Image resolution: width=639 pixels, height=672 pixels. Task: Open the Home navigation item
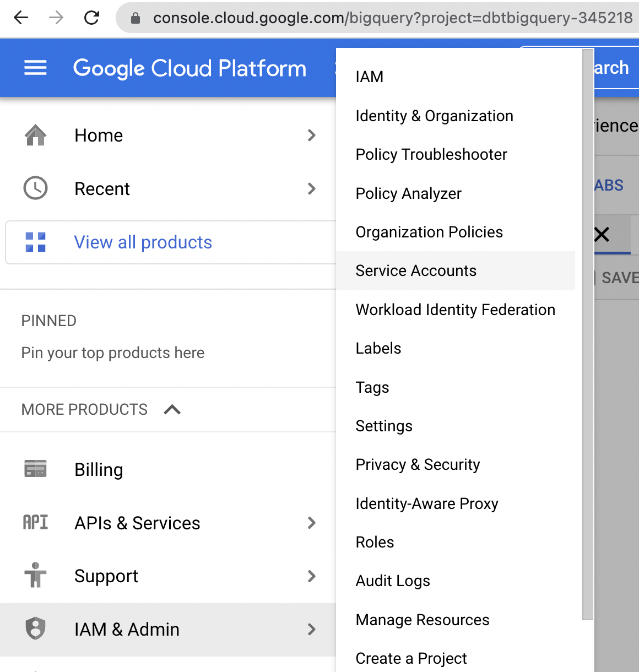168,135
